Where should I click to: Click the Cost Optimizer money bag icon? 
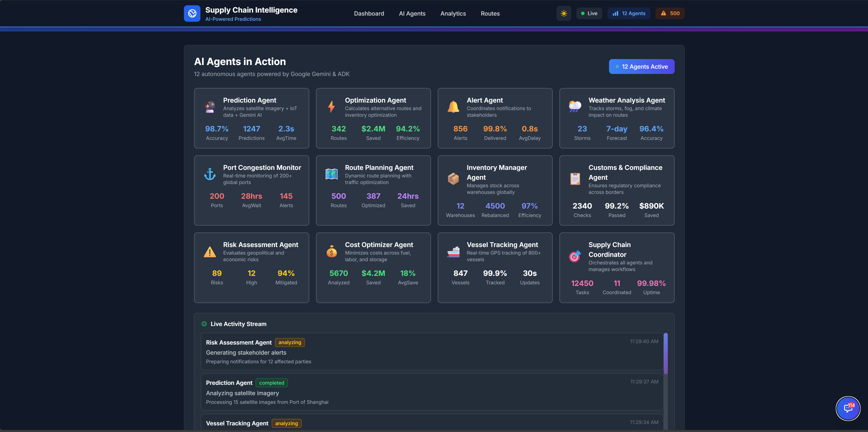click(x=332, y=252)
